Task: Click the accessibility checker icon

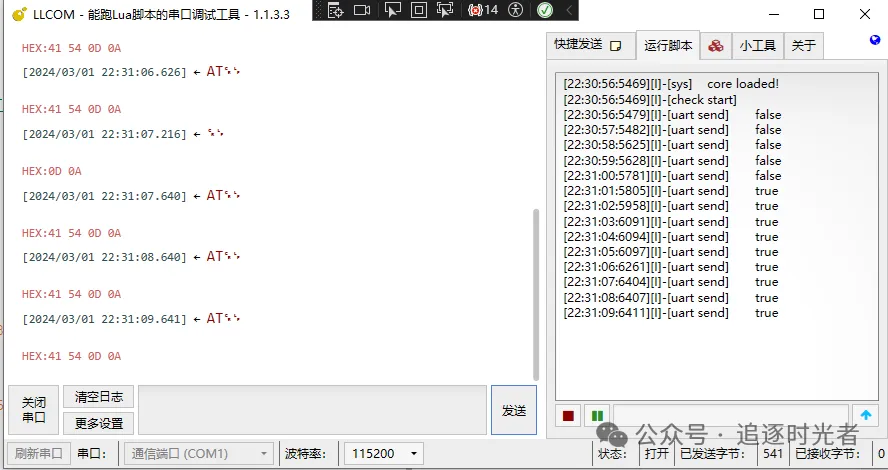Action: point(515,10)
